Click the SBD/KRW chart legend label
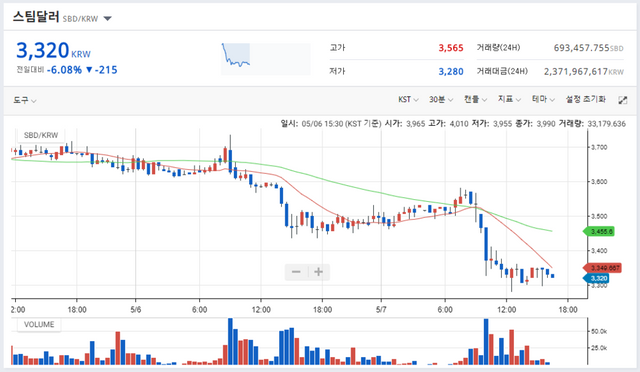Screen dimensions: 640x372 pos(41,135)
